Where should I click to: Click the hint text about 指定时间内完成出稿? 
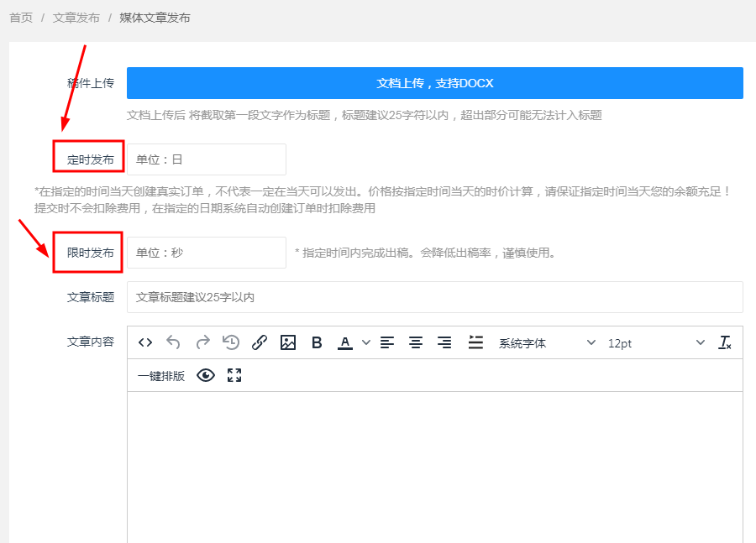click(425, 253)
